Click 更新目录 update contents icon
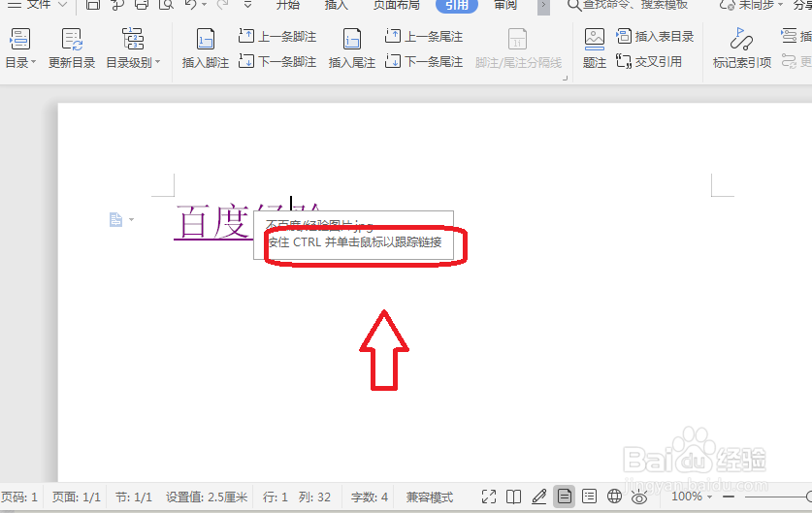 coord(72,48)
